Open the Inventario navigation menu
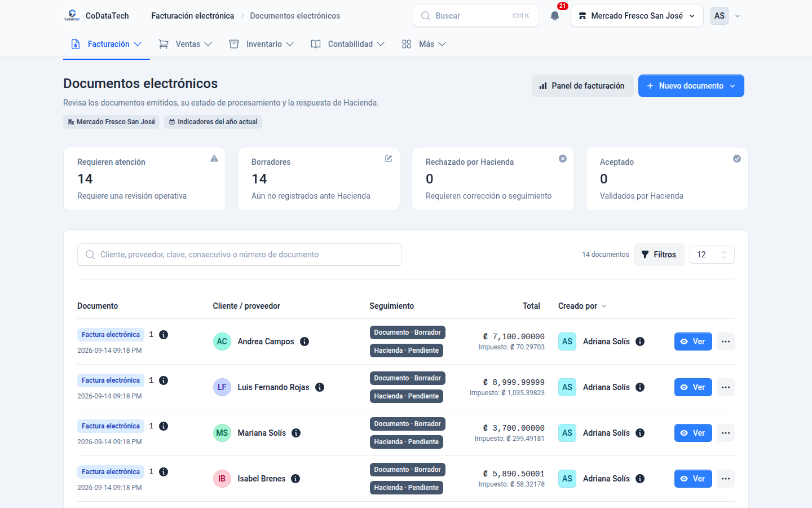This screenshot has width=812, height=508. [262, 44]
